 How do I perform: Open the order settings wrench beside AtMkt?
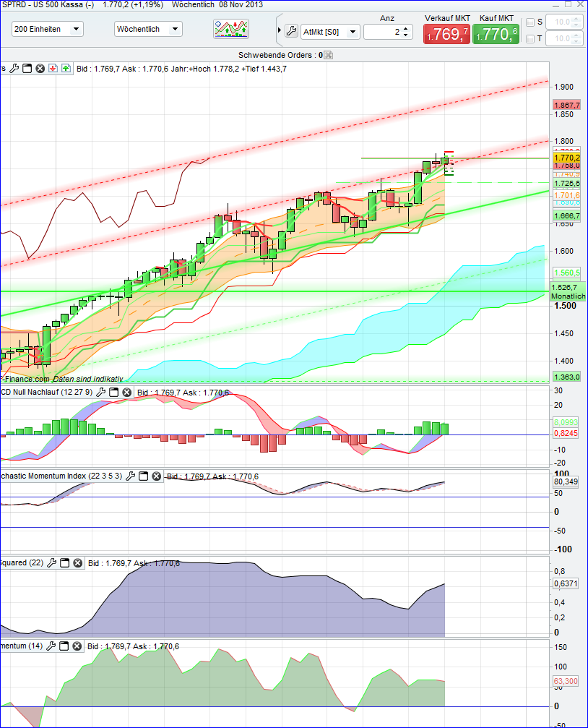(292, 31)
